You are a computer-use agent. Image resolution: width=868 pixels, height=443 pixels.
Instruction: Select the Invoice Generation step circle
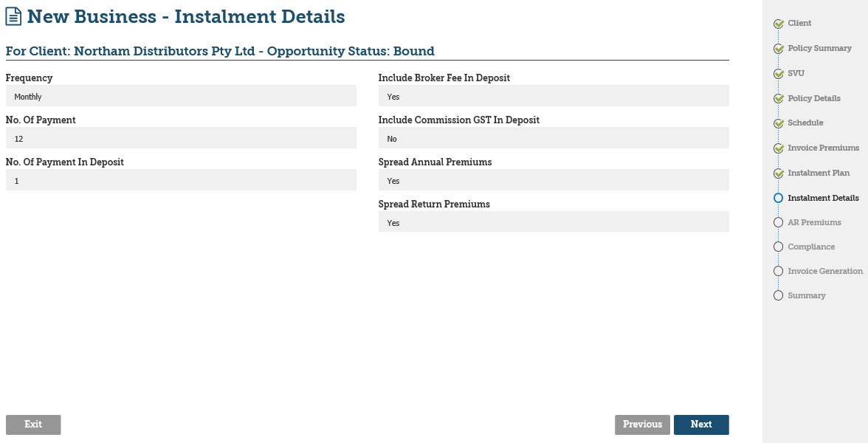click(778, 271)
